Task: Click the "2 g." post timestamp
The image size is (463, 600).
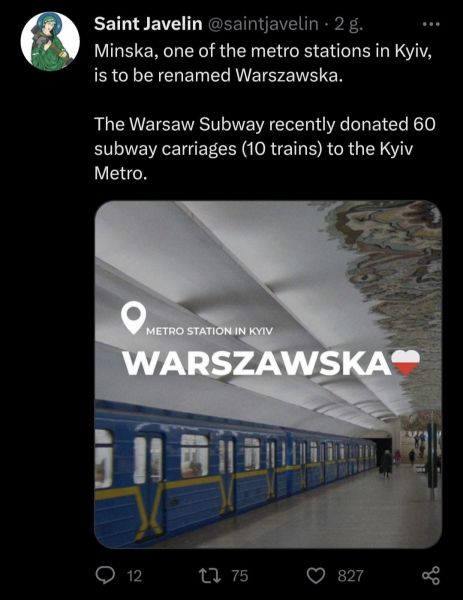Action: pyautogui.click(x=347, y=24)
